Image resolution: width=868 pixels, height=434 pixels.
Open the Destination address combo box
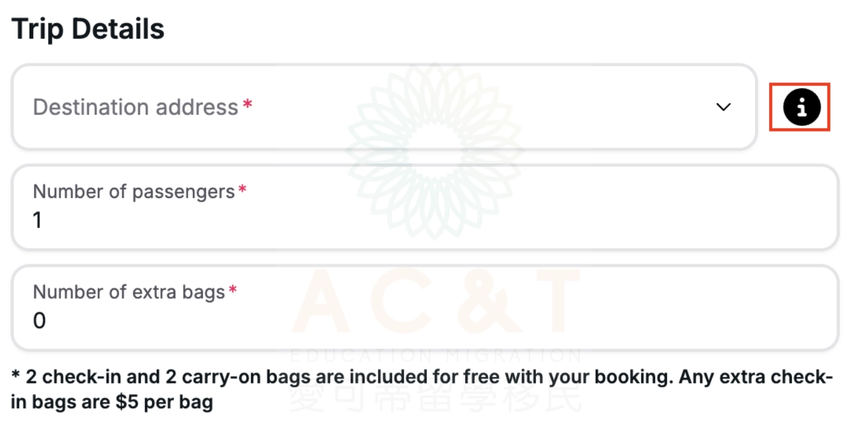pos(384,107)
